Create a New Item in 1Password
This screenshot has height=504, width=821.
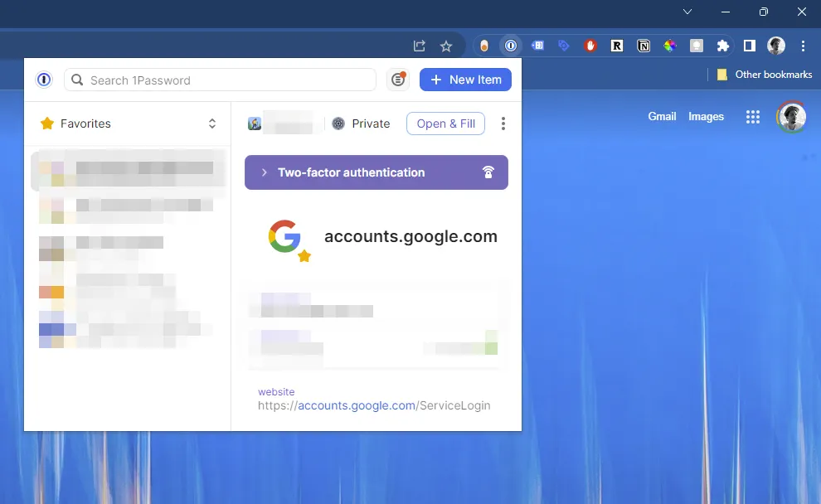(x=465, y=80)
